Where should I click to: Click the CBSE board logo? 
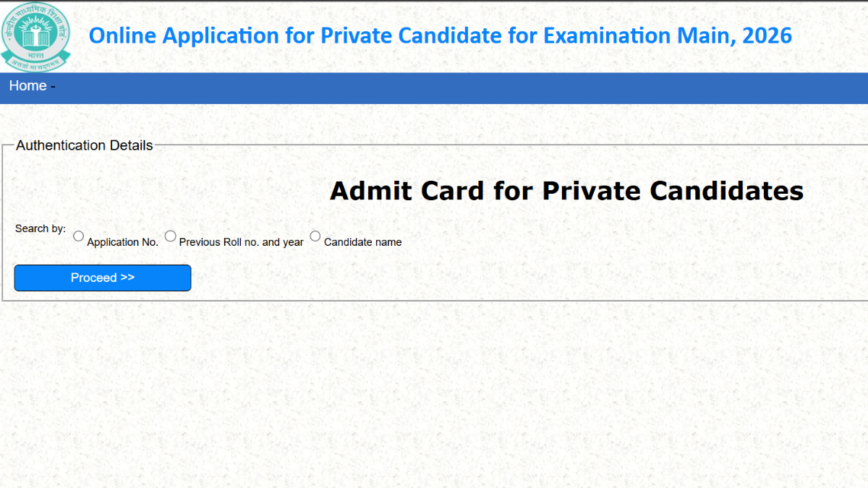coord(35,37)
